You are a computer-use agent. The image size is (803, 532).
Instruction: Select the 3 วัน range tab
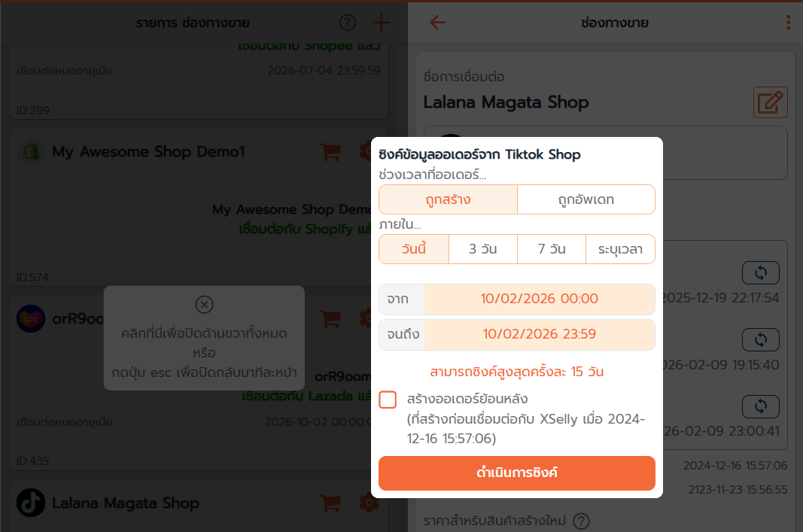pos(482,249)
